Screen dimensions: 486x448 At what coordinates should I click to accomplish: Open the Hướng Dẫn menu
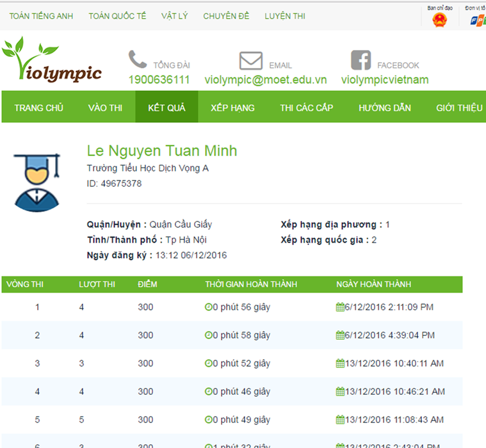coord(385,108)
